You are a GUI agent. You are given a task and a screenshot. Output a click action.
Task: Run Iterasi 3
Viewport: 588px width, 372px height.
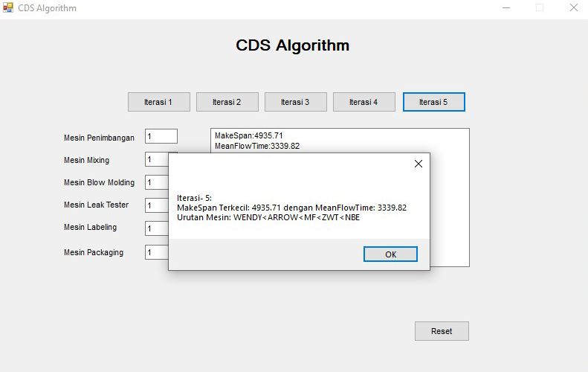coord(296,102)
